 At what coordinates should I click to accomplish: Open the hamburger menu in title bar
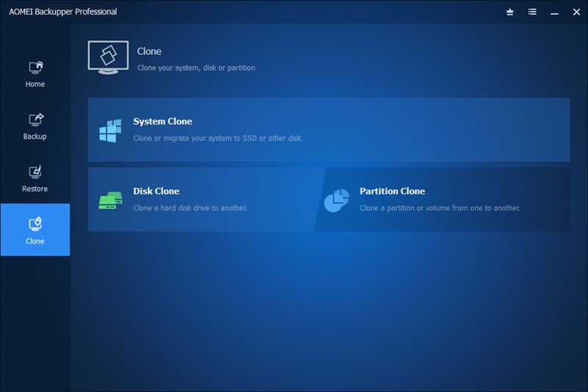click(x=532, y=12)
